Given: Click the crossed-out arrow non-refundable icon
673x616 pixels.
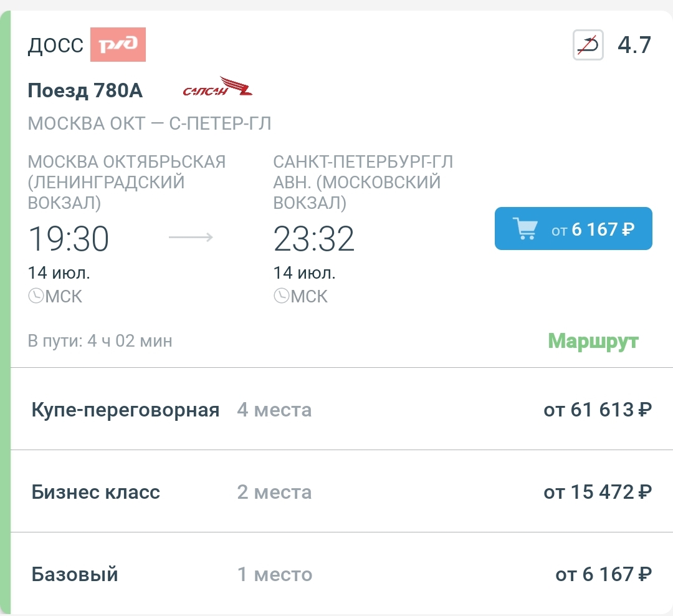Looking at the screenshot, I should point(588,46).
